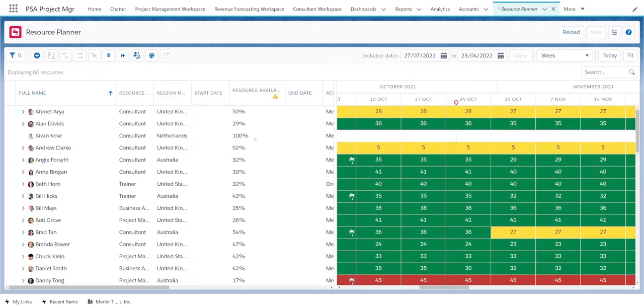Image resolution: width=644 pixels, height=305 pixels.
Task: Click the open-in-new-window toolbar icon
Action: coord(166,55)
